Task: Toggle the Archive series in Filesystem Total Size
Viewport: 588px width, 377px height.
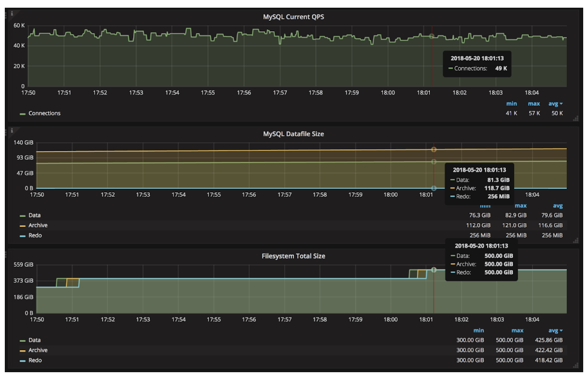Action: [37, 350]
